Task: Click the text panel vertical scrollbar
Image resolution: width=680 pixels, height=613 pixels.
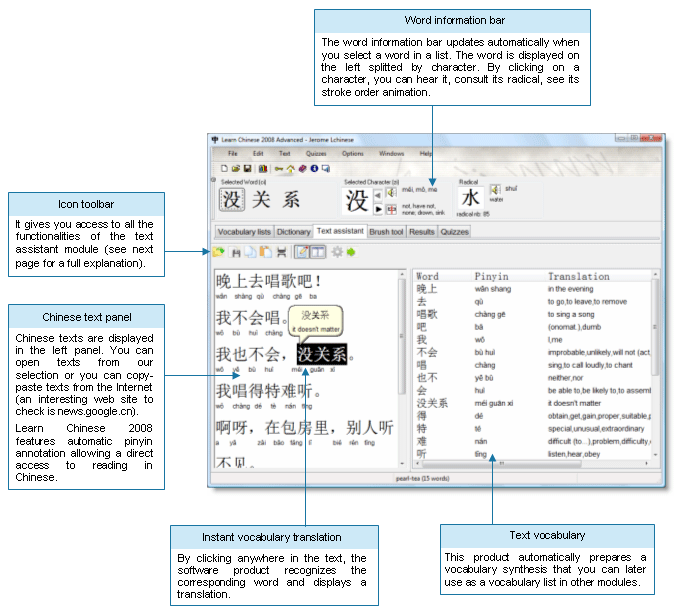Action: point(402,368)
